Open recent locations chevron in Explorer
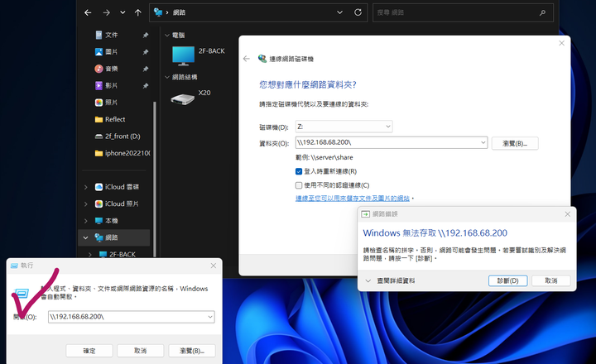596x364 pixels. (123, 12)
